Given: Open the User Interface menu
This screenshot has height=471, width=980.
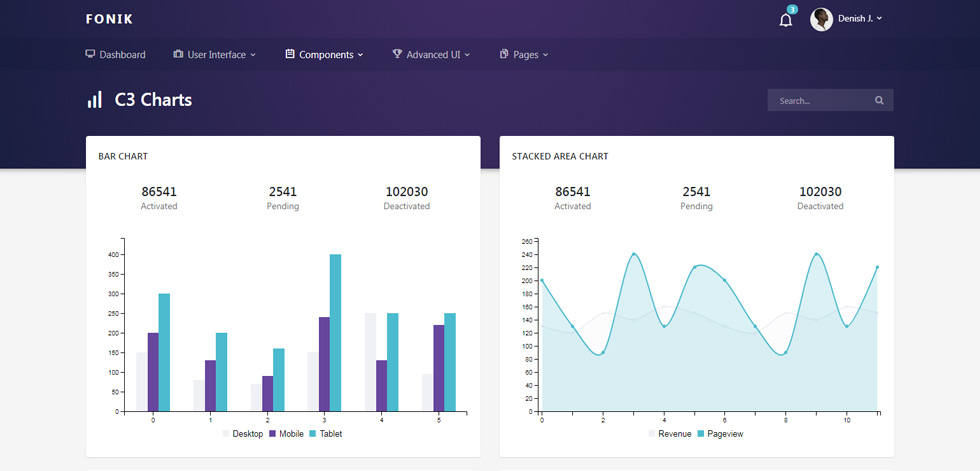Looking at the screenshot, I should (215, 54).
